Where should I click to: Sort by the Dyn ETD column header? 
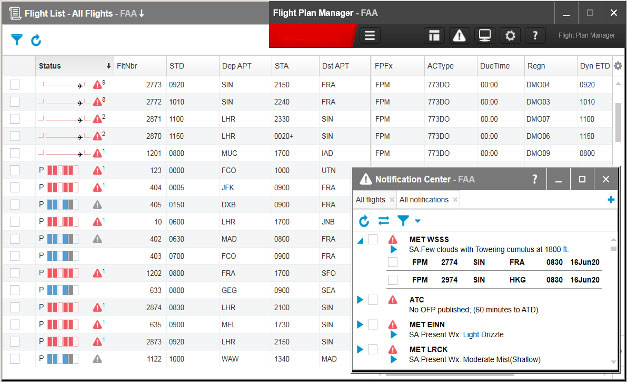point(595,66)
